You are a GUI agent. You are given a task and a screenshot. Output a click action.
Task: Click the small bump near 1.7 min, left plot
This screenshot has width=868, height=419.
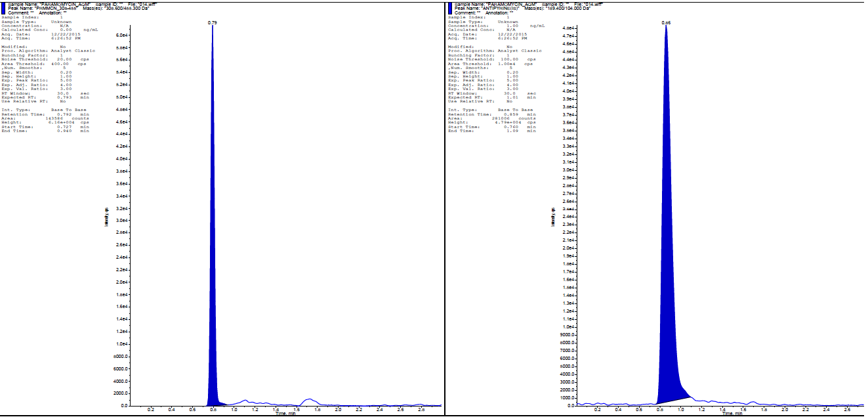point(310,400)
